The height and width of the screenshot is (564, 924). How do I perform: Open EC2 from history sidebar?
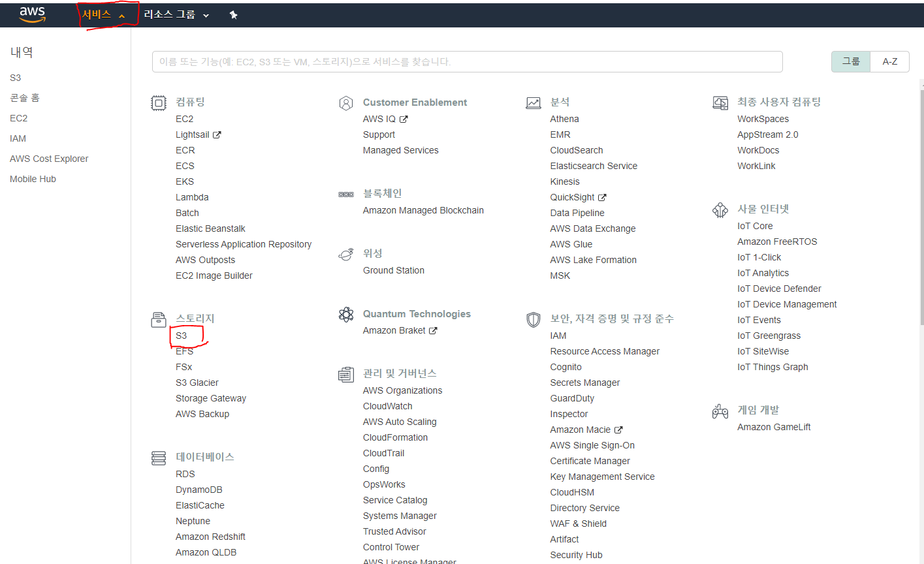[19, 118]
